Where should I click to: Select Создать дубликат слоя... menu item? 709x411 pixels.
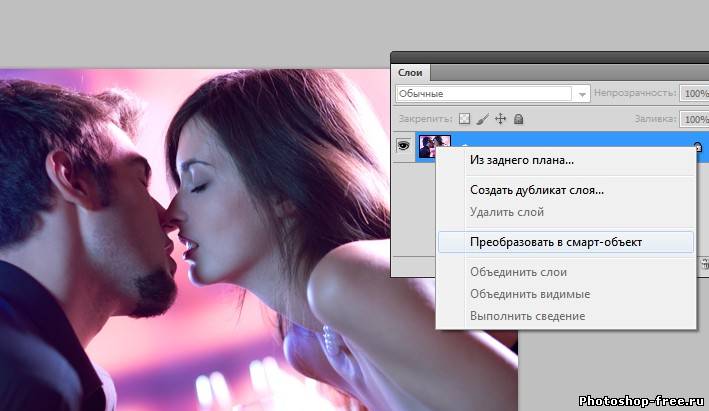(536, 190)
